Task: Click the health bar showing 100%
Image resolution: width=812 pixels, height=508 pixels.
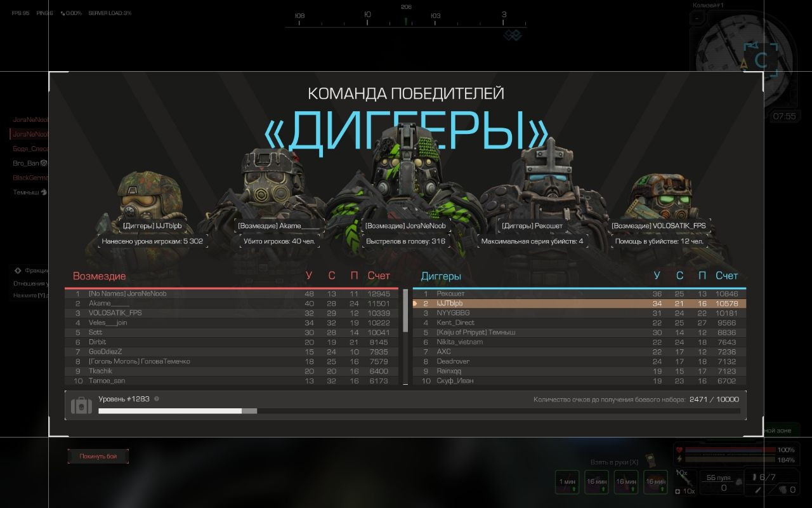Action: coord(730,450)
